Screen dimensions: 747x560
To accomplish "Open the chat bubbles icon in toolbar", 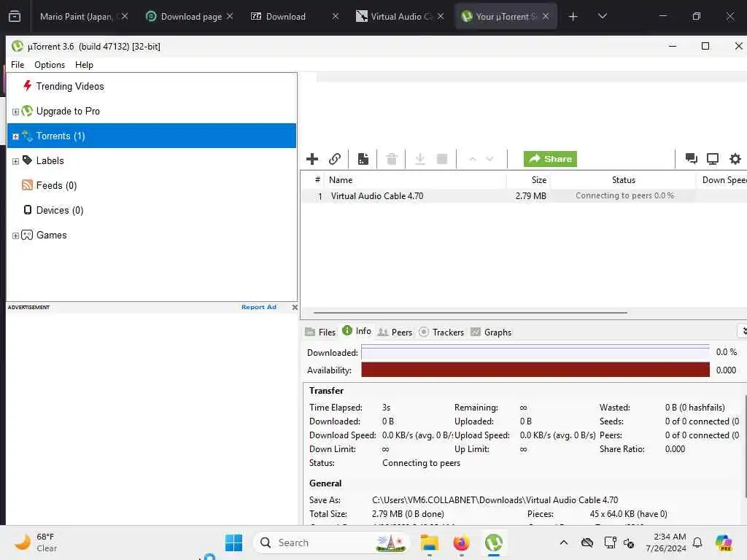I will click(691, 158).
